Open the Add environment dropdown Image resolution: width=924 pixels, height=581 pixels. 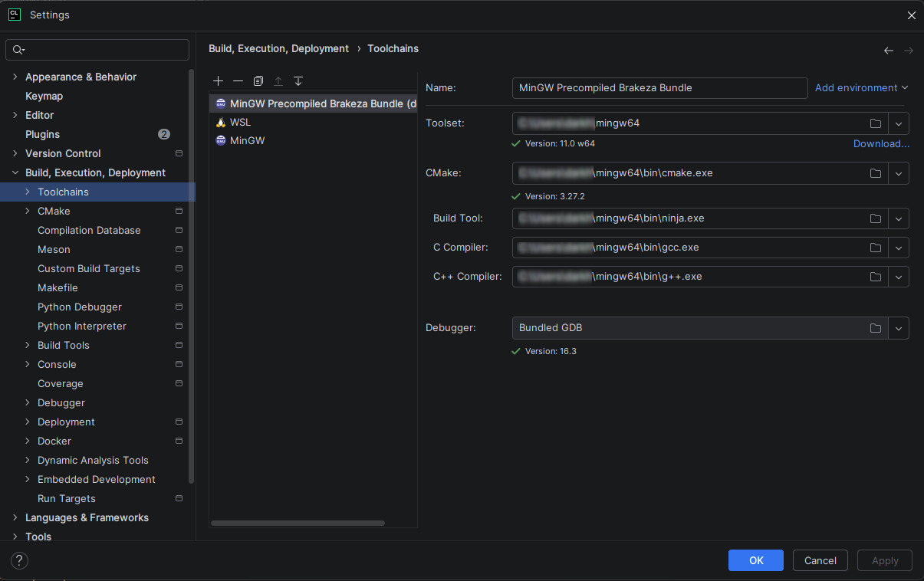coord(860,87)
